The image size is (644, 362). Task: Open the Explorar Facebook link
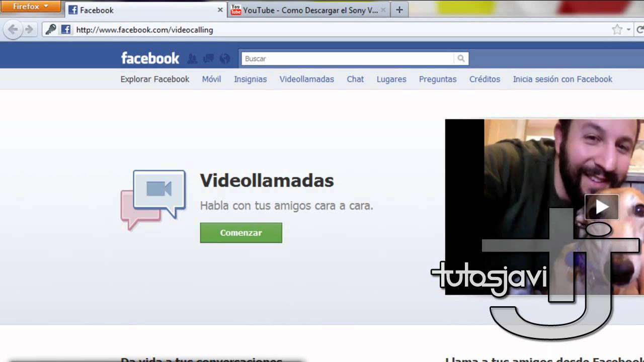click(155, 79)
